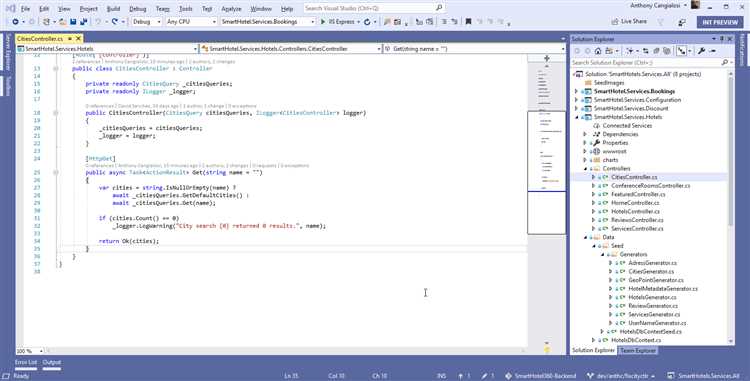Open the Analyze menu
750x381 pixels.
pos(232,9)
